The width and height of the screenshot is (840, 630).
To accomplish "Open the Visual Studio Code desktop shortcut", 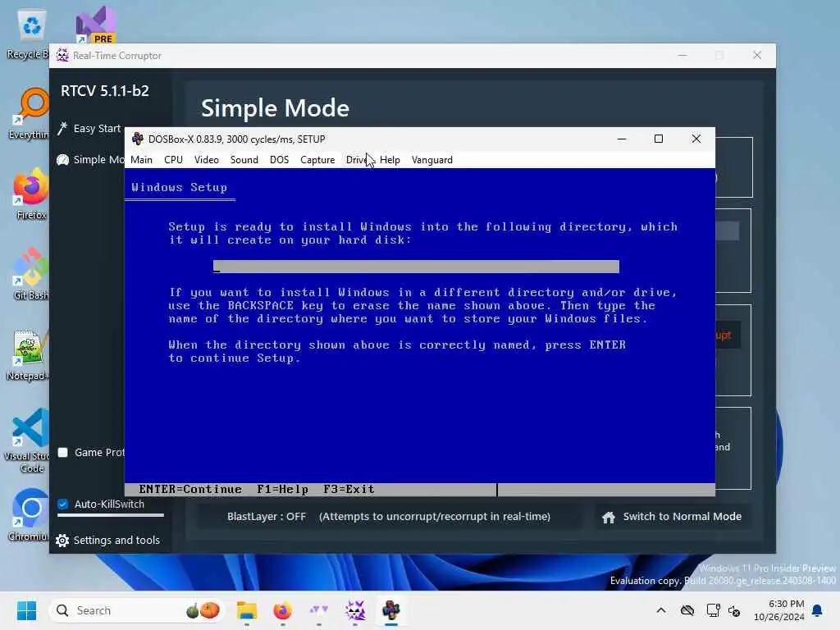I will point(28,441).
